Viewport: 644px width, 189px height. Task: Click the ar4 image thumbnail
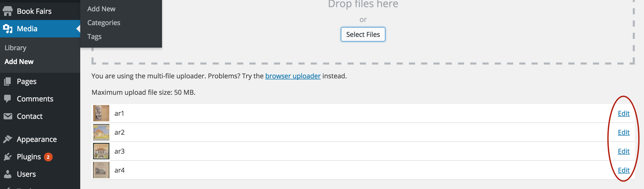[101, 170]
